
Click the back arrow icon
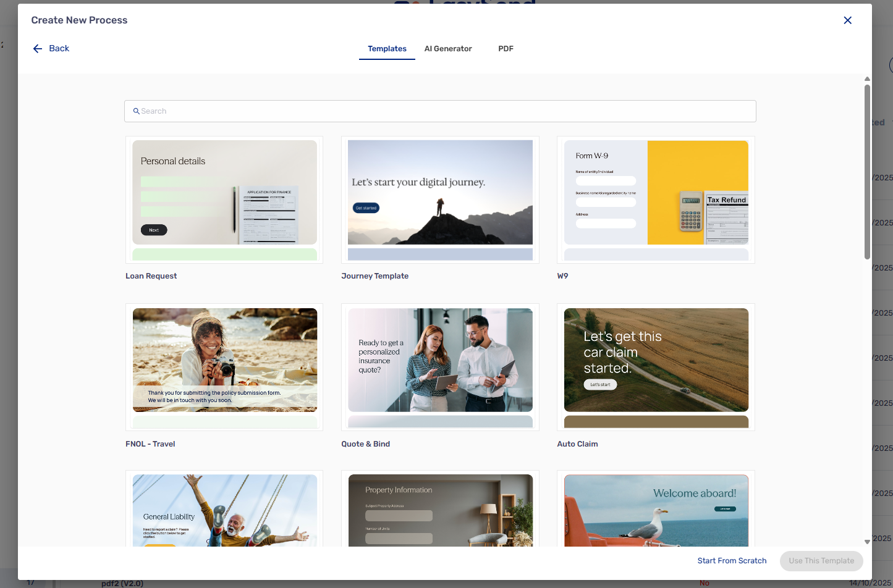(38, 49)
